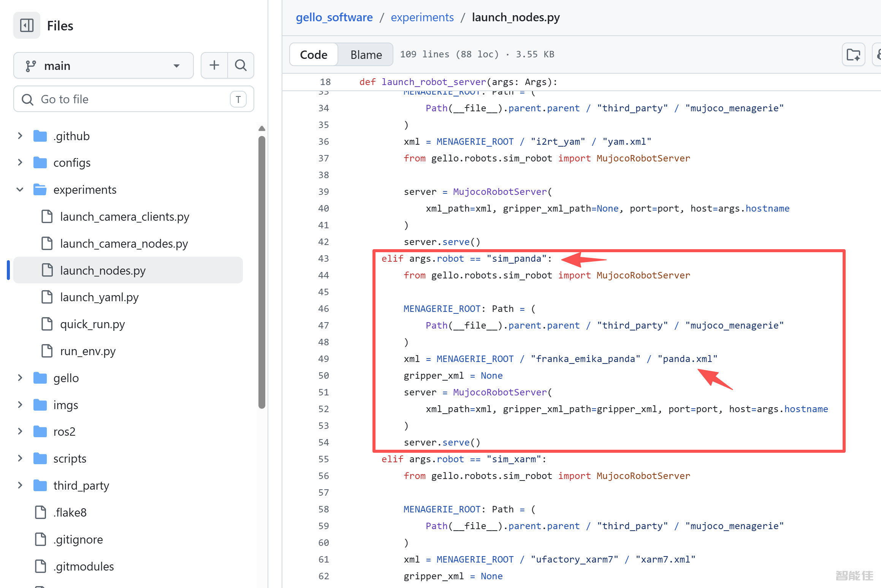Viewport: 881px width, 588px height.
Task: Open the imgs folder
Action: (66, 405)
